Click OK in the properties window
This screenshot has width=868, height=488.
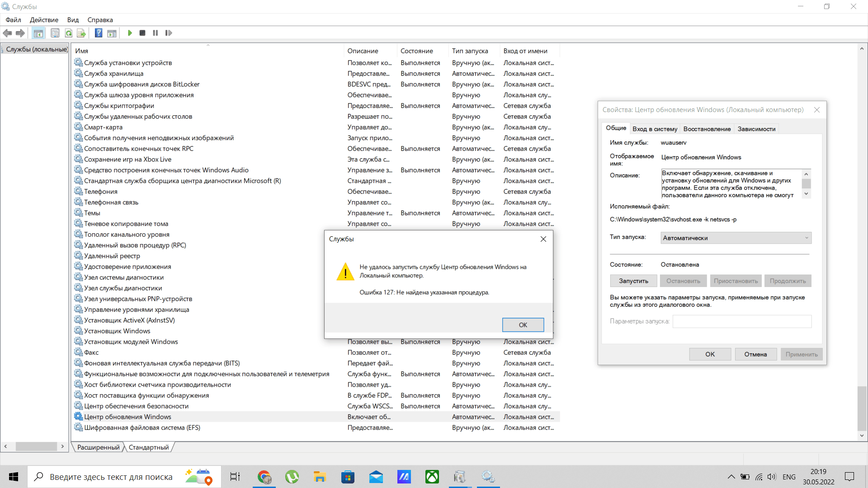710,354
